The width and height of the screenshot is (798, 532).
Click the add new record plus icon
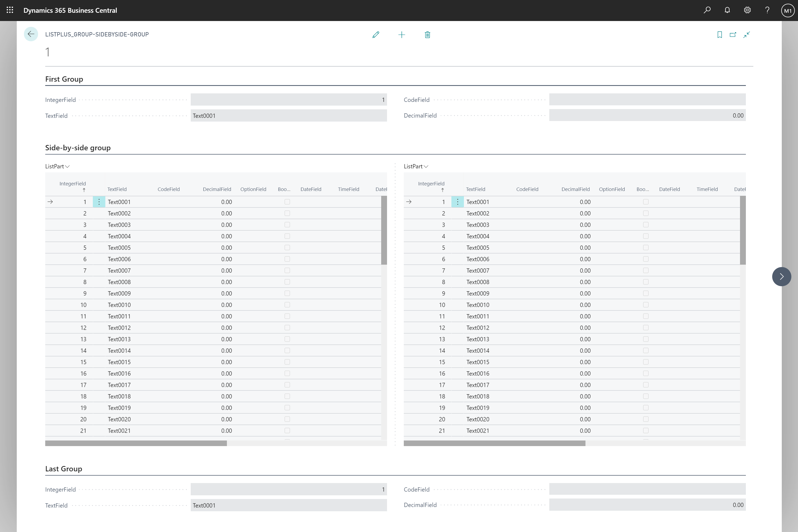coord(402,34)
